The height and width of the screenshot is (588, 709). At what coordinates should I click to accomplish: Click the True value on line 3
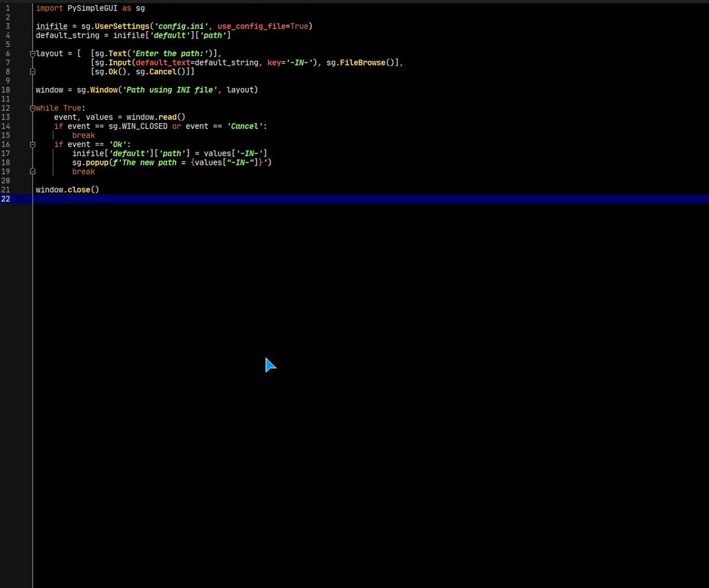(299, 26)
